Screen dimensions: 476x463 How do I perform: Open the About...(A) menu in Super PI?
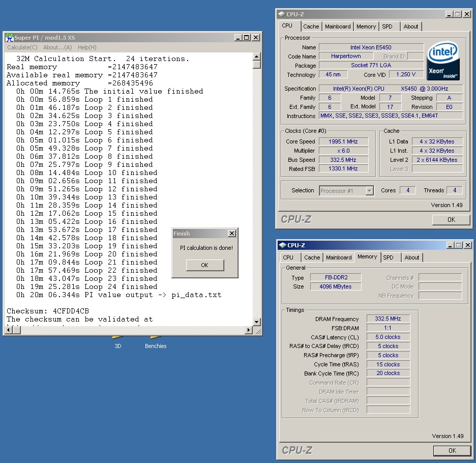[x=57, y=47]
